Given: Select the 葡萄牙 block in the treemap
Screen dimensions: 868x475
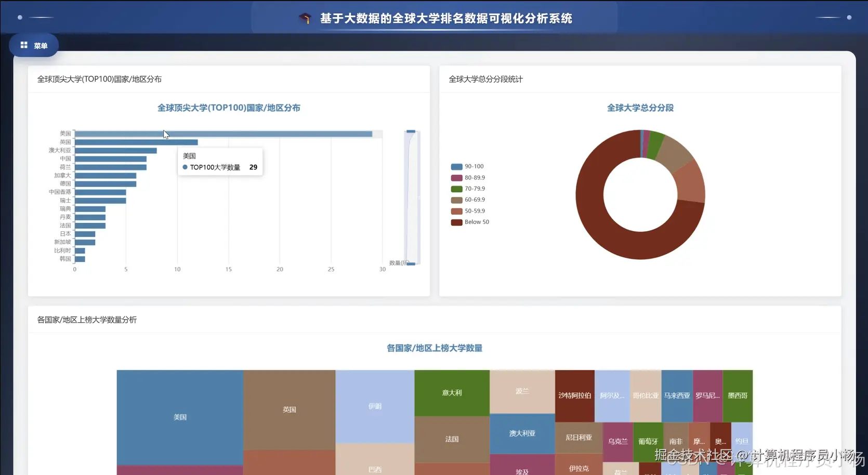Looking at the screenshot, I should (x=648, y=442).
